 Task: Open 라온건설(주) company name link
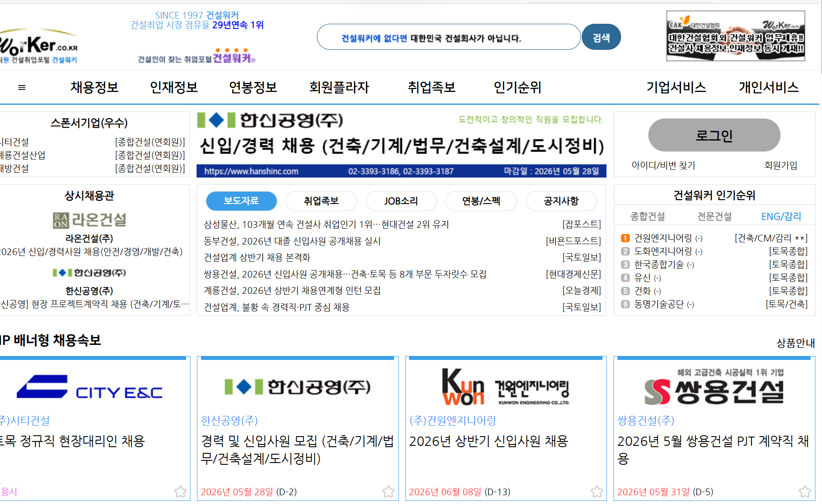pos(89,238)
